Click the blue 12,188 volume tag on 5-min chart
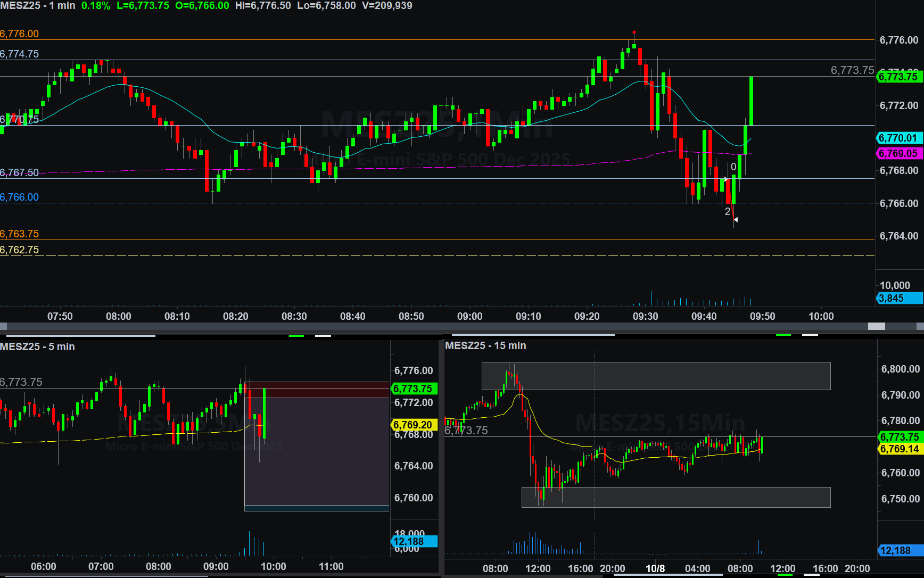The image size is (924, 578). pos(414,542)
